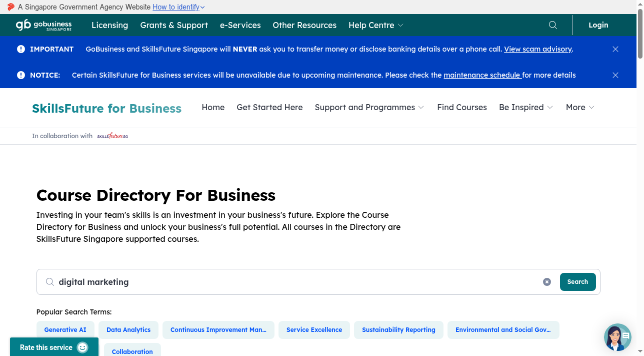Dismiss the IMPORTANT scam advisory banner
Image resolution: width=644 pixels, height=356 pixels.
pyautogui.click(x=615, y=49)
